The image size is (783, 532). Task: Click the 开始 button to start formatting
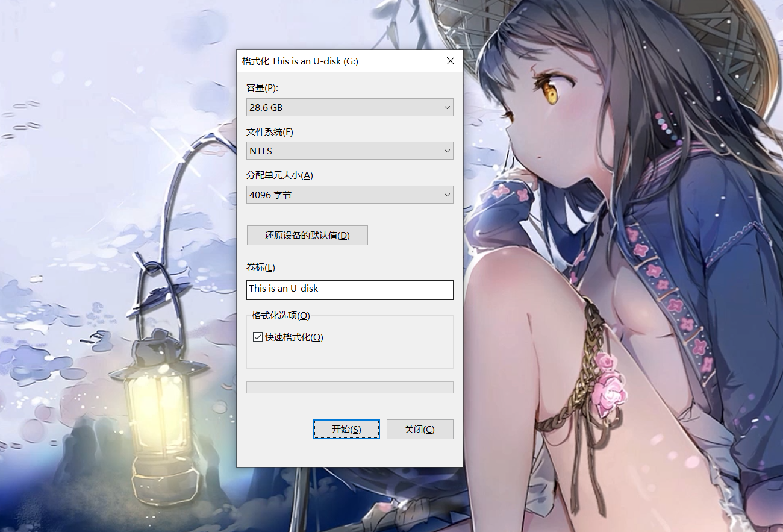[x=346, y=430]
